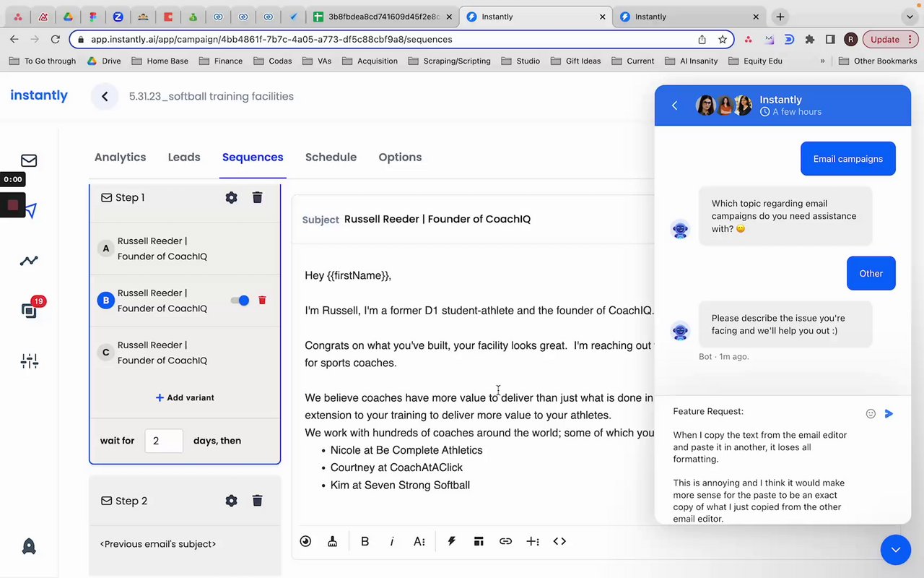Open the mail envelope icon in the sidebar
This screenshot has width=924, height=578.
(29, 160)
